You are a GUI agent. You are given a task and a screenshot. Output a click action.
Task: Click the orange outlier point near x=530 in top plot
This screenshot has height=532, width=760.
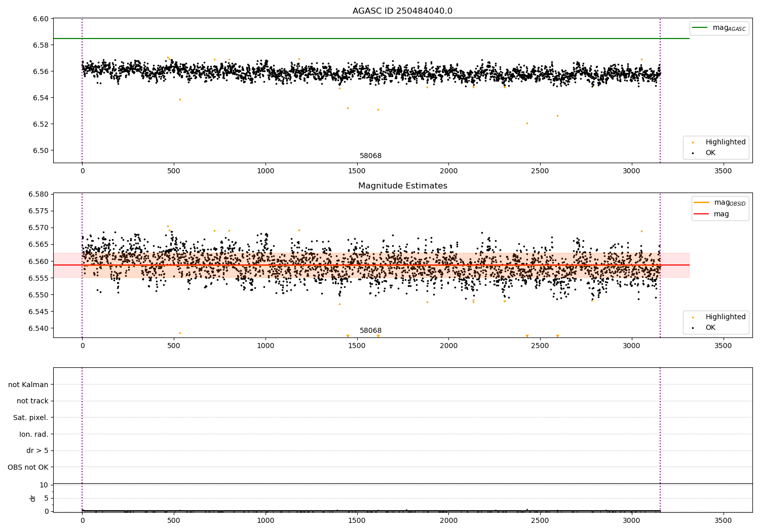click(x=180, y=99)
